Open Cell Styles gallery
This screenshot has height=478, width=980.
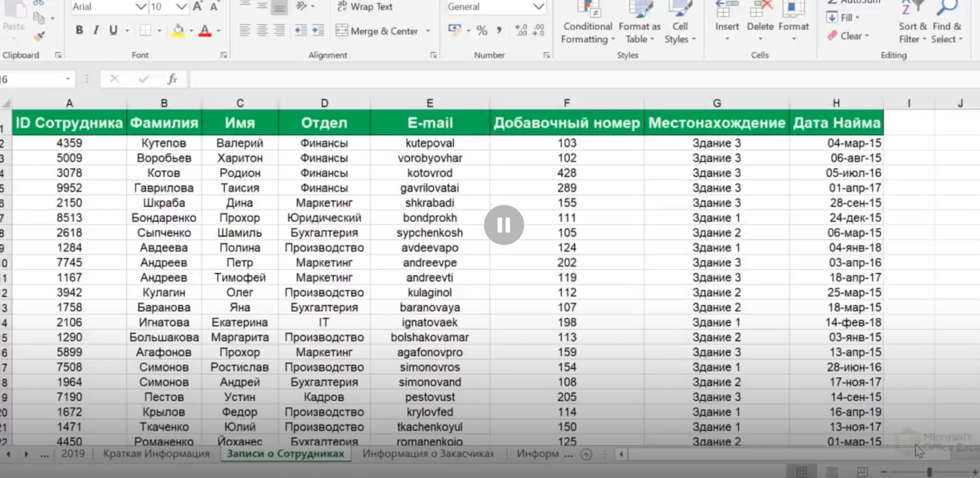click(x=680, y=23)
